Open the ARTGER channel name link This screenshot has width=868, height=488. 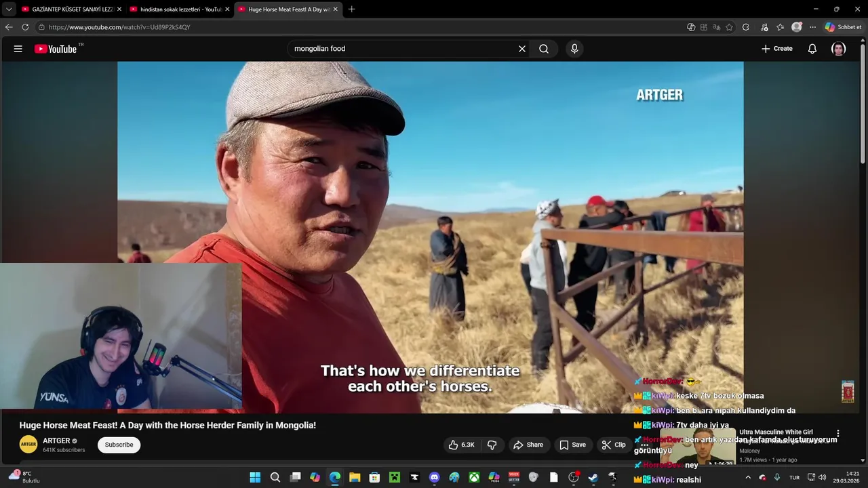[x=56, y=441]
